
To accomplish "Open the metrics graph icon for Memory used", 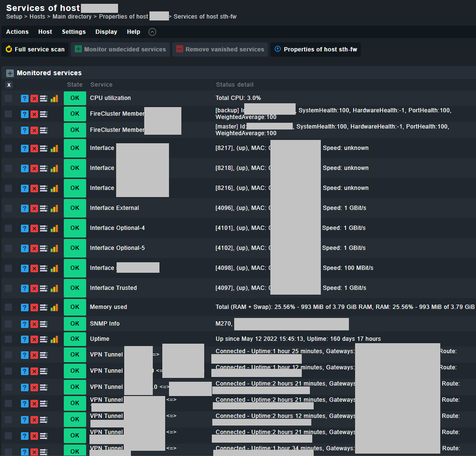I will (x=54, y=307).
